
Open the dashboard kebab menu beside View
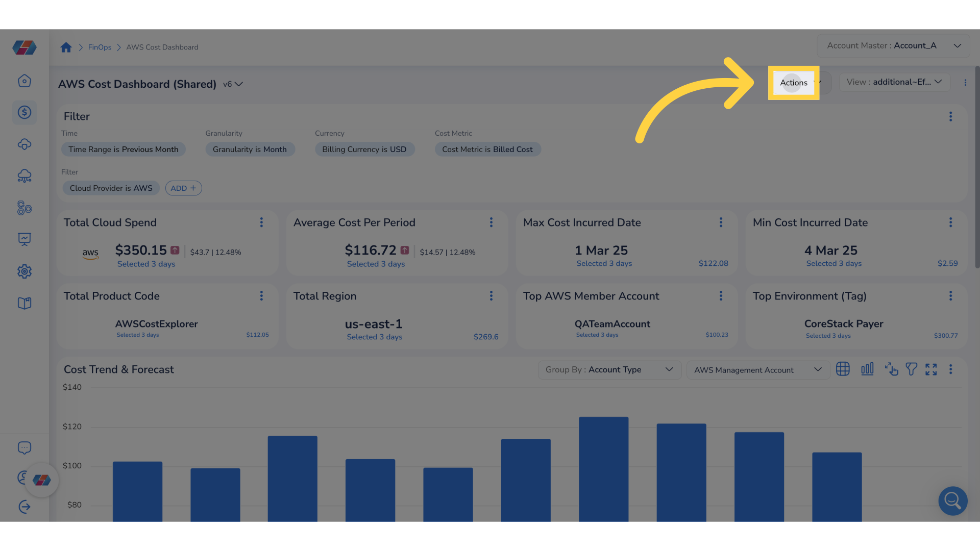(x=965, y=82)
